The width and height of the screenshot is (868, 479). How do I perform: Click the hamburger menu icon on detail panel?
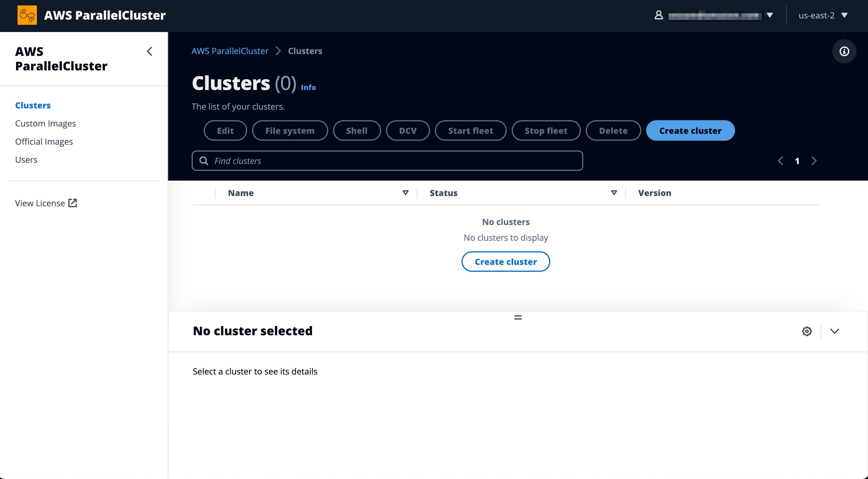coord(517,317)
